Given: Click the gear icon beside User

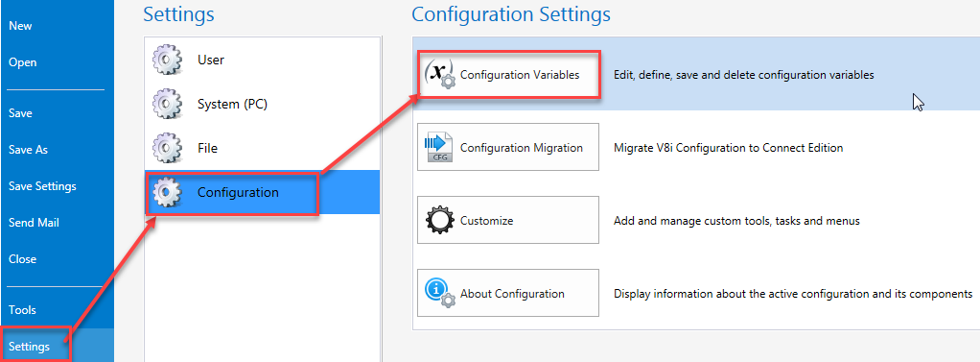Looking at the screenshot, I should [x=168, y=60].
